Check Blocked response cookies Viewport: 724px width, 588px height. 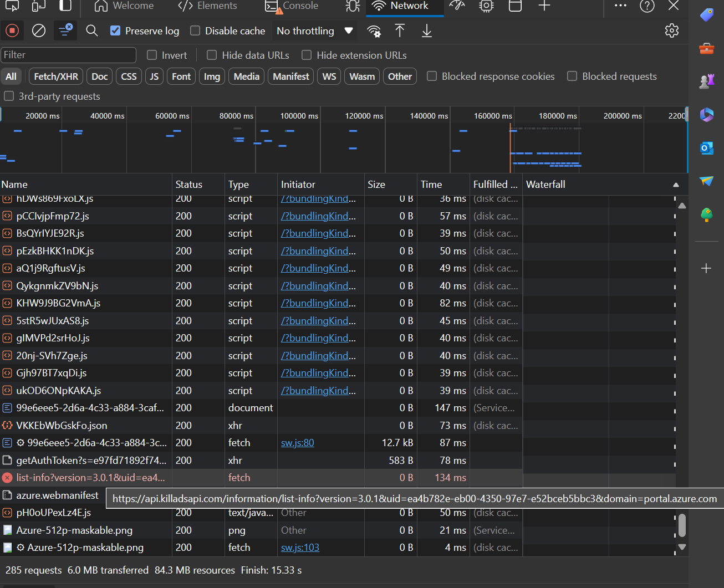432,76
